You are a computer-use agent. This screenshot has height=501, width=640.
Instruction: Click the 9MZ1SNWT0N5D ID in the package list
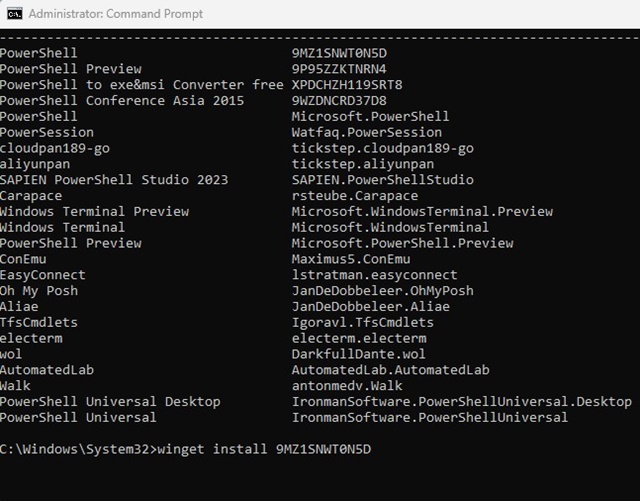pos(339,53)
